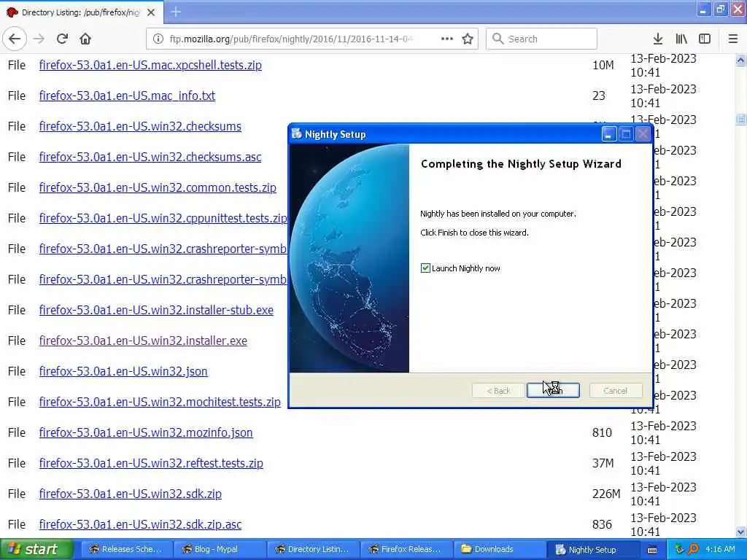Viewport: 747px width, 560px height.
Task: Click the system tray clock 4:16 AM
Action: tap(720, 549)
